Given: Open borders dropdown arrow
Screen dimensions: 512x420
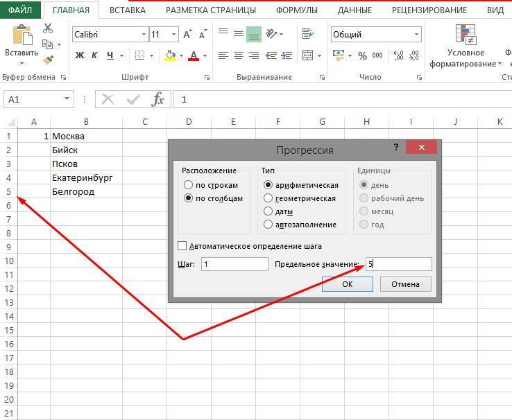Looking at the screenshot, I should 151,55.
